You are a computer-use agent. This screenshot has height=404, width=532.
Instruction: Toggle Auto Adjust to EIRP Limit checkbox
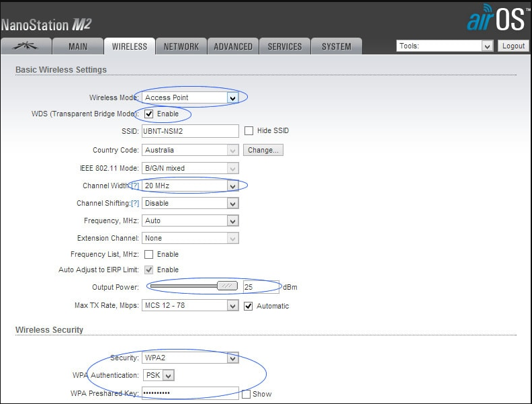pyautogui.click(x=148, y=270)
